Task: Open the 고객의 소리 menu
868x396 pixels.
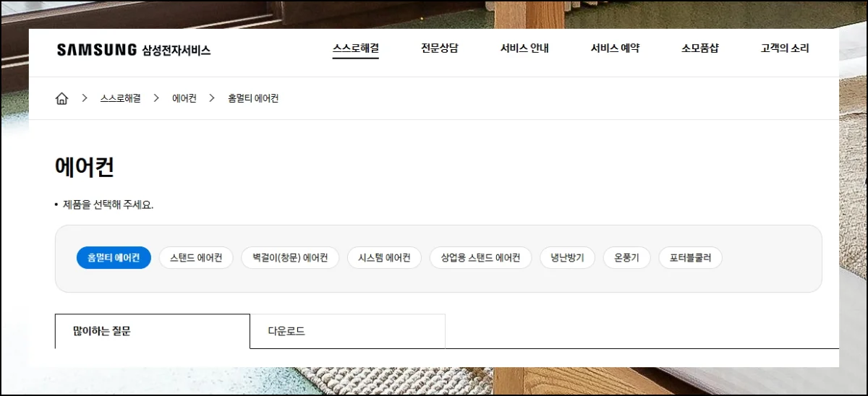Action: (x=785, y=49)
